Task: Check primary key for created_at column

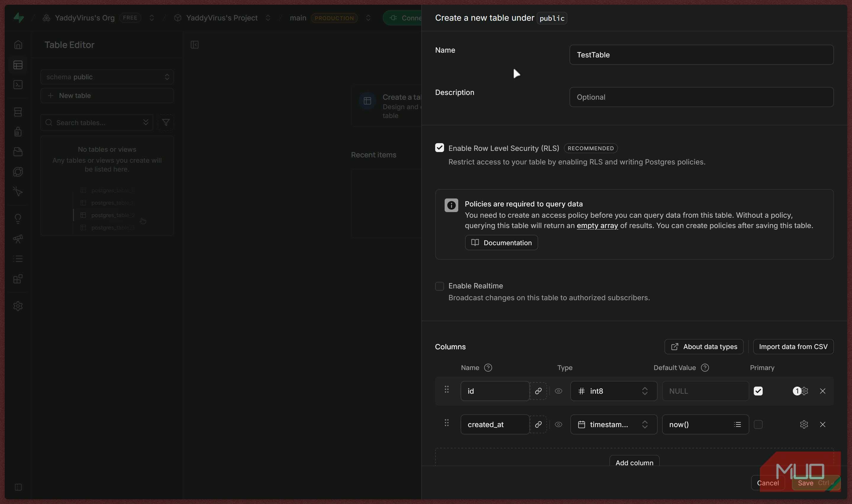Action: pos(758,424)
